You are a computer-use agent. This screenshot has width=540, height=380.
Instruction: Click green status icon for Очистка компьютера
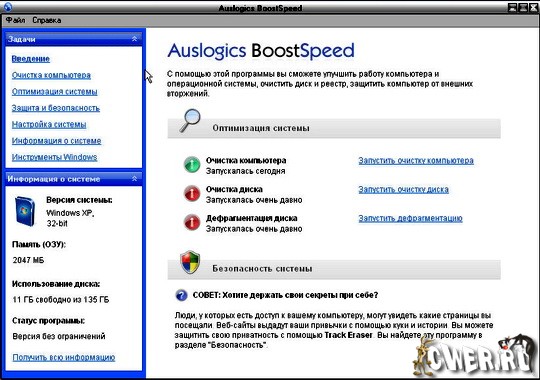(192, 165)
